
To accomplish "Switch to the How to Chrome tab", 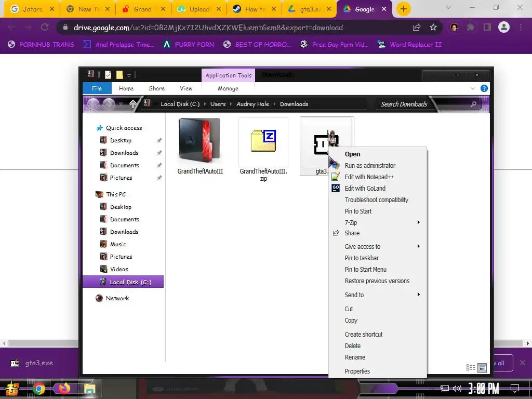I will 254,9.
